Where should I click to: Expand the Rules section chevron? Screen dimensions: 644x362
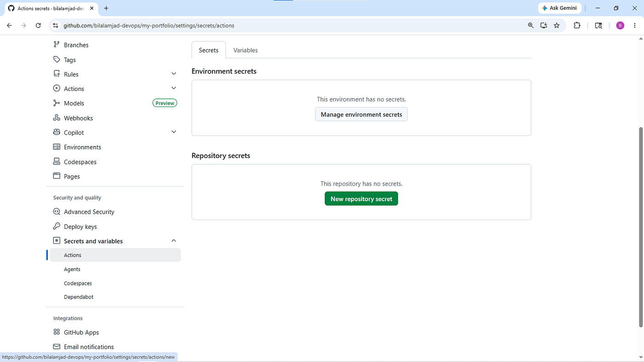click(174, 74)
